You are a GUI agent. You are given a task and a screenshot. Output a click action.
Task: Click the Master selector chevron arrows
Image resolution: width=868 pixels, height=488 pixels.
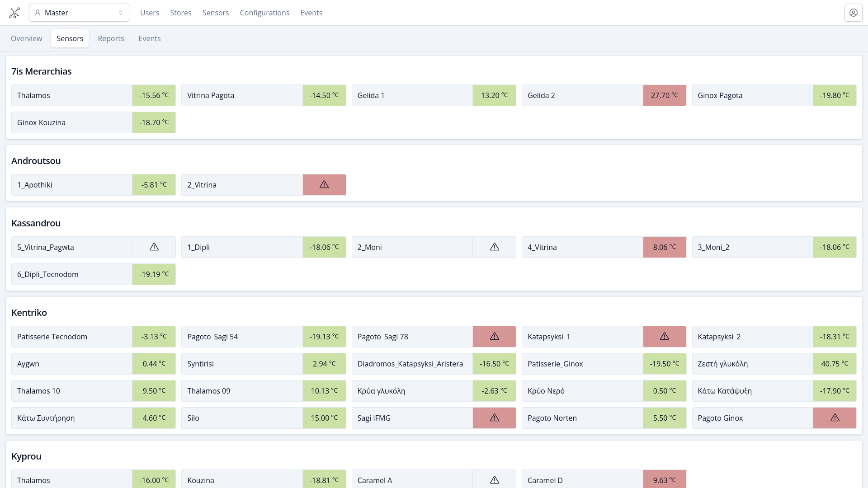pyautogui.click(x=121, y=13)
